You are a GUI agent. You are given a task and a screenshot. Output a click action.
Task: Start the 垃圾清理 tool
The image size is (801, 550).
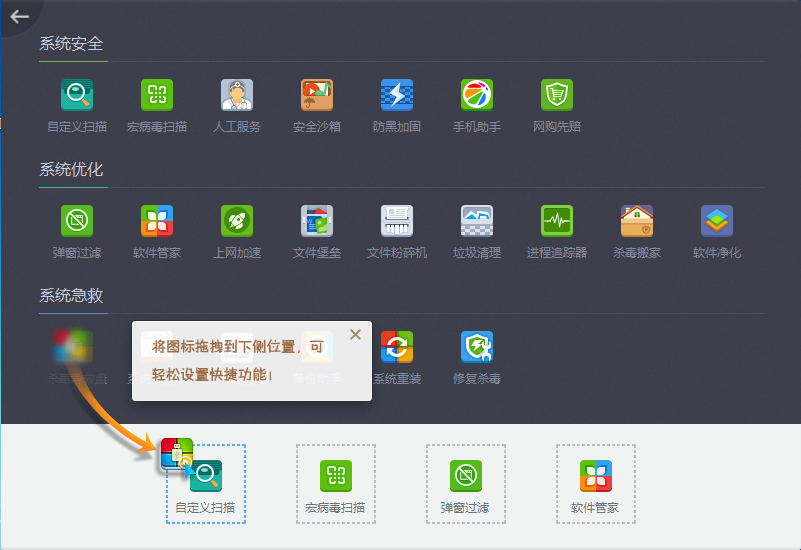477,231
